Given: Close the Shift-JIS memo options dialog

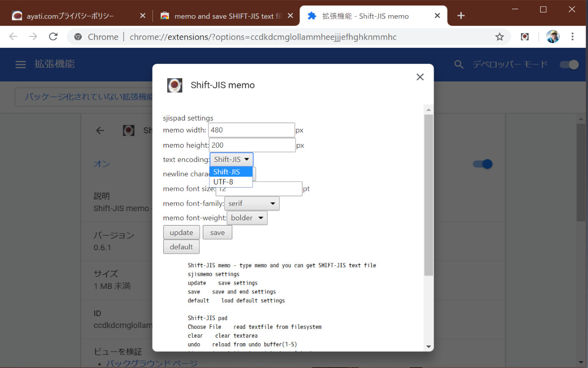Looking at the screenshot, I should pos(420,77).
